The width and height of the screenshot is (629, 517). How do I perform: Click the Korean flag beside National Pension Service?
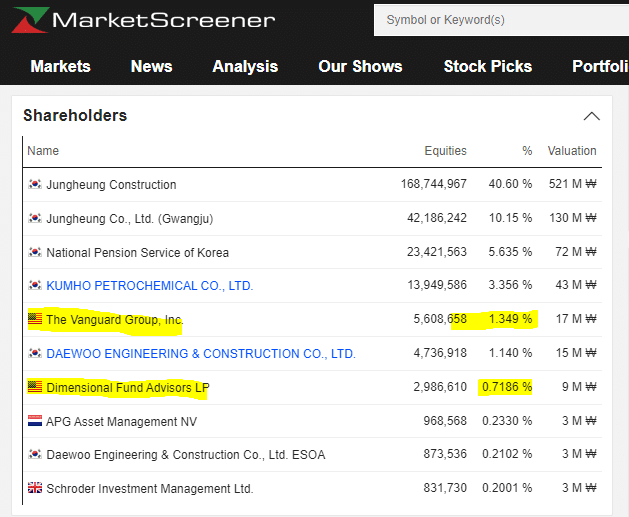click(35, 252)
